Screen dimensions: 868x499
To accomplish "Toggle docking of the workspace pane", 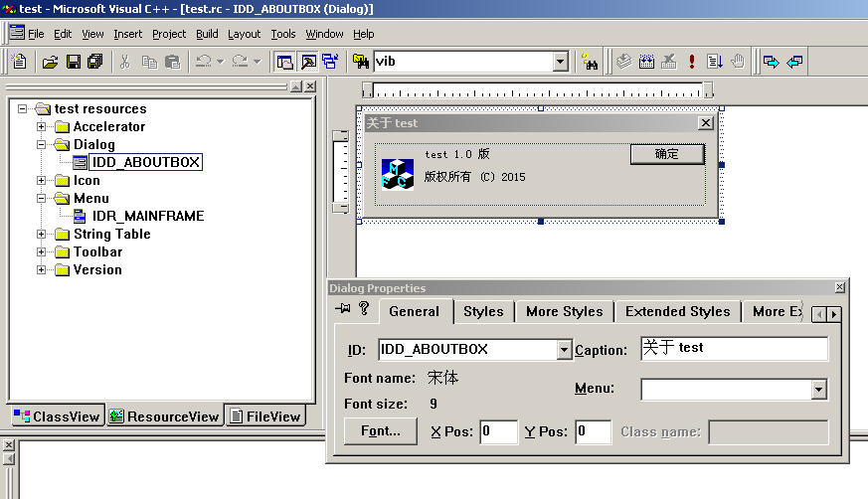I will click(296, 86).
